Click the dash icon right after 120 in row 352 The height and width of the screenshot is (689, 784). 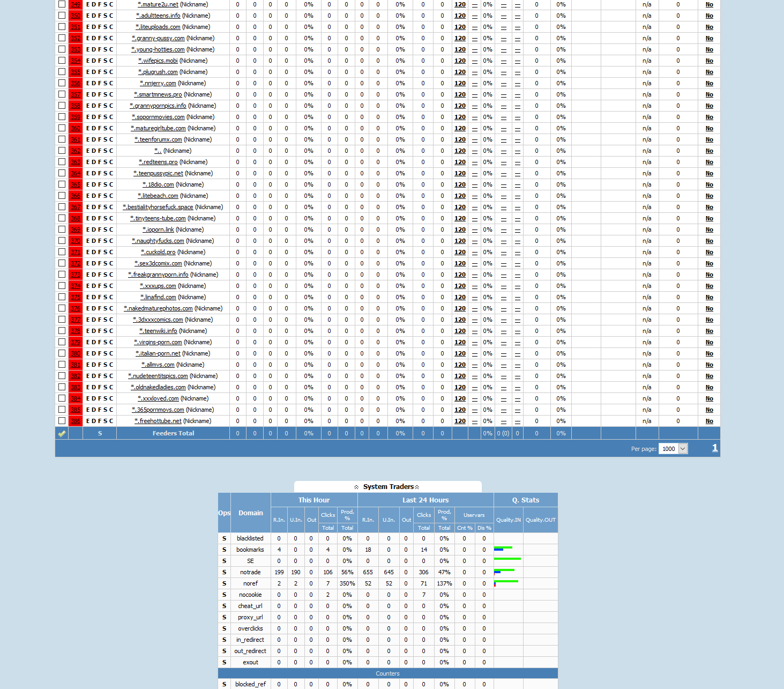[475, 39]
